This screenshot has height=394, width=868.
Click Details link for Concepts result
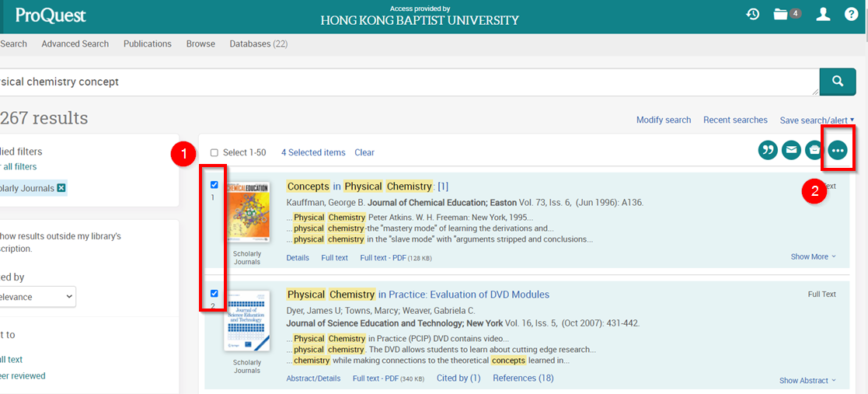pos(298,258)
